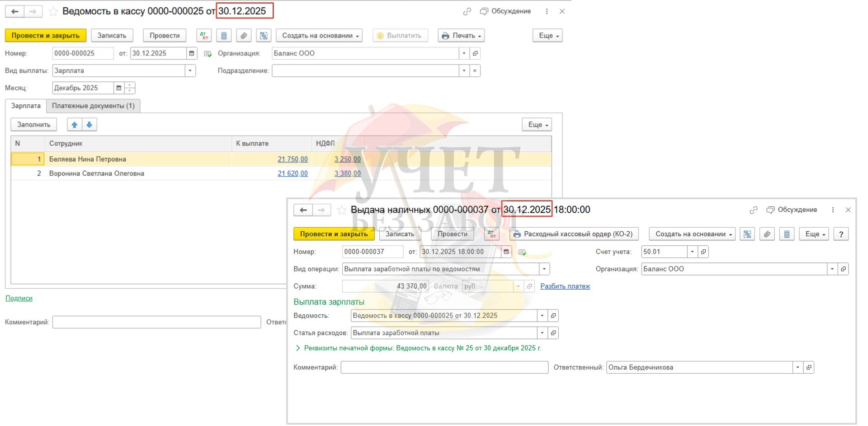Screen dimensions: 868x426
Task: Click the help question mark button
Action: [x=841, y=234]
